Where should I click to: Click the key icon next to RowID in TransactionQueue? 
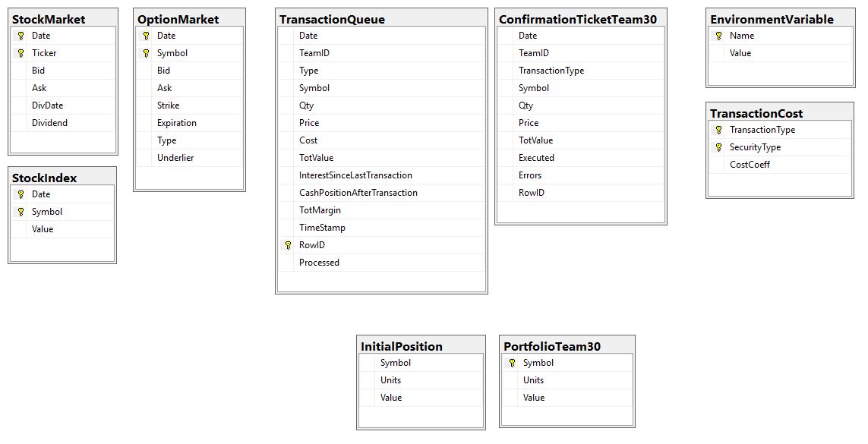(288, 245)
